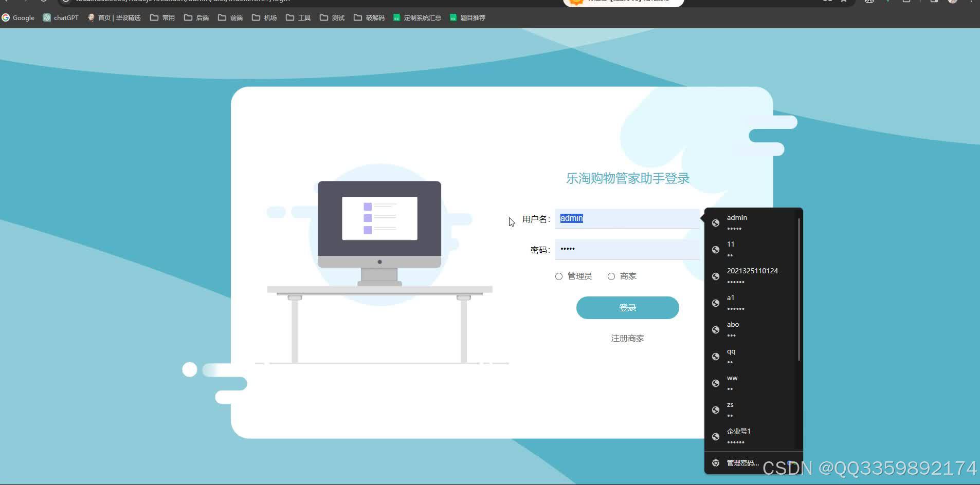The image size is (980, 485).
Task: Expand the 破解码 bookmark folder
Action: pyautogui.click(x=369, y=17)
